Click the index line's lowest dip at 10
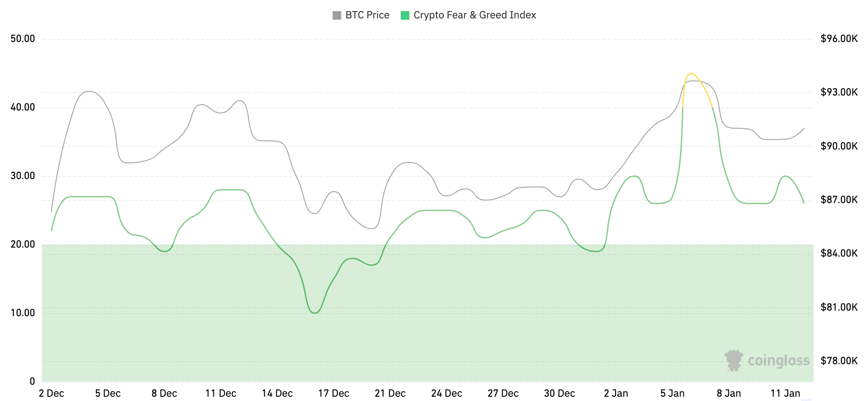Screen dimensions: 868x401 315,313
